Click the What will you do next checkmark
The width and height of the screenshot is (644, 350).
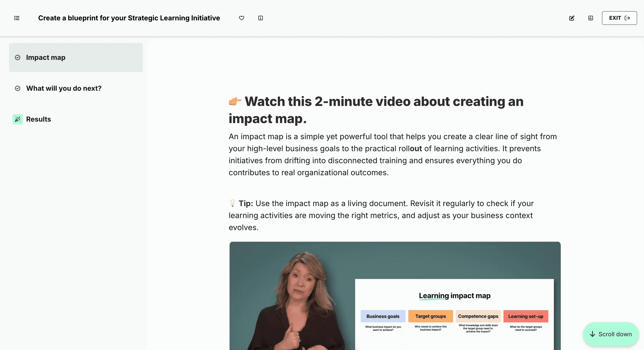(18, 88)
